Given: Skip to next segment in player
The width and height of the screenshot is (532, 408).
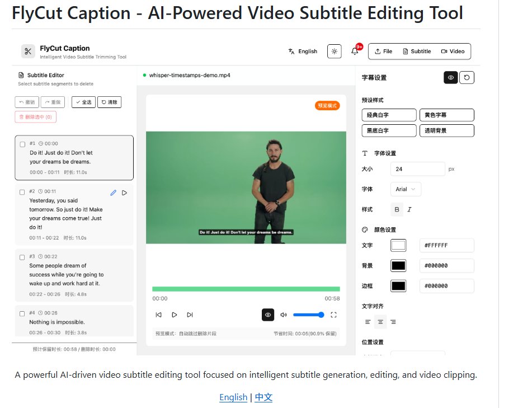Looking at the screenshot, I should [x=190, y=315].
